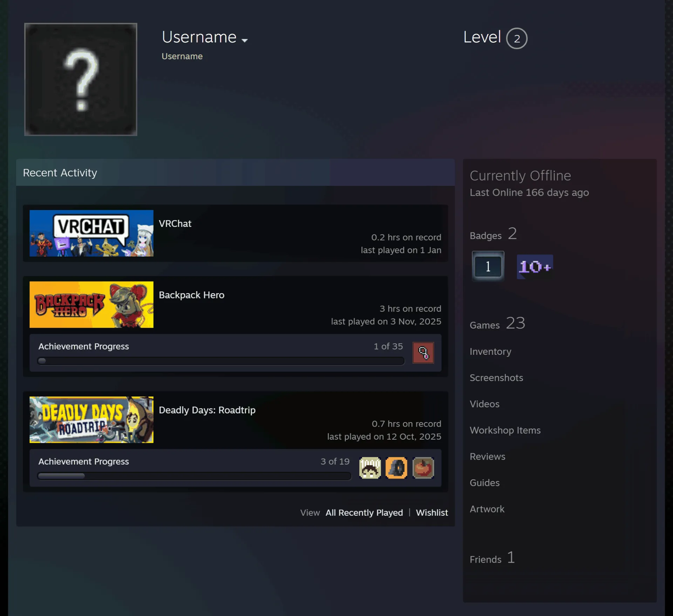Viewport: 673px width, 616px height.
Task: Open the Artwork link
Action: pyautogui.click(x=487, y=509)
